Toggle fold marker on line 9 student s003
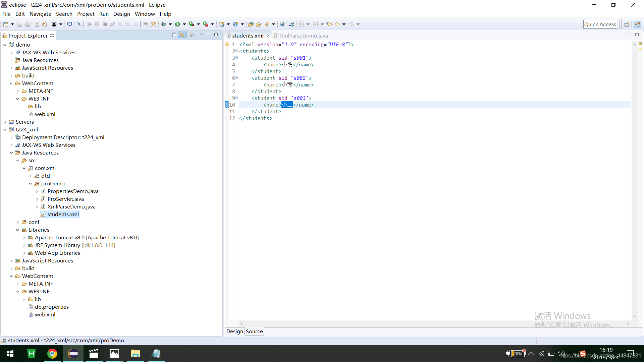 click(x=237, y=98)
